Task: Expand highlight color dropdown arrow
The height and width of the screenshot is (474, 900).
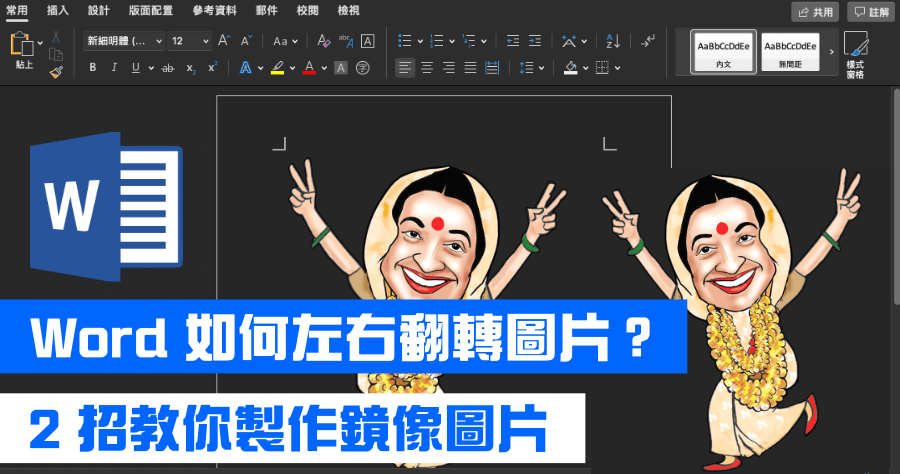Action: click(x=292, y=68)
